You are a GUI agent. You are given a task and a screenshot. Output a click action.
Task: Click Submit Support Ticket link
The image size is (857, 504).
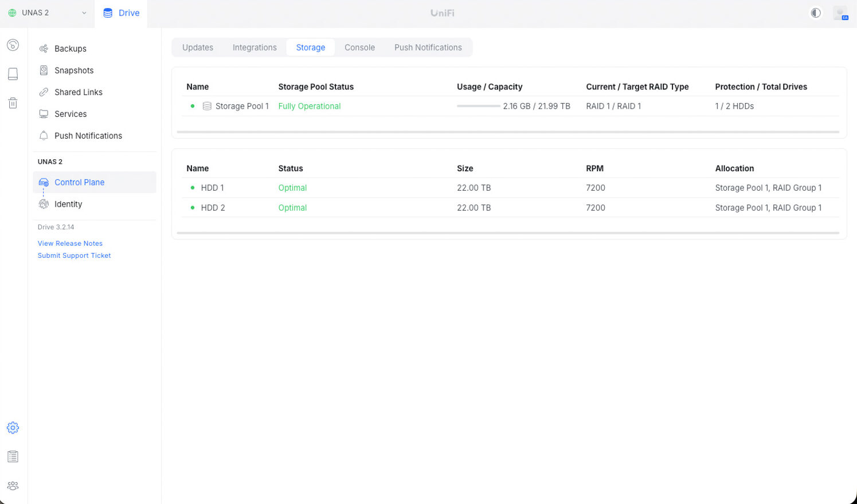[x=74, y=255]
